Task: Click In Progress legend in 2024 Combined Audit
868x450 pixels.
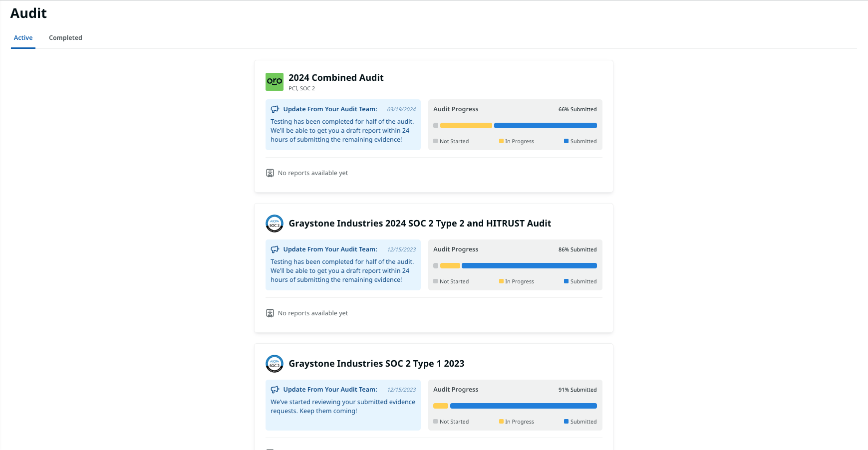Action: 517,141
